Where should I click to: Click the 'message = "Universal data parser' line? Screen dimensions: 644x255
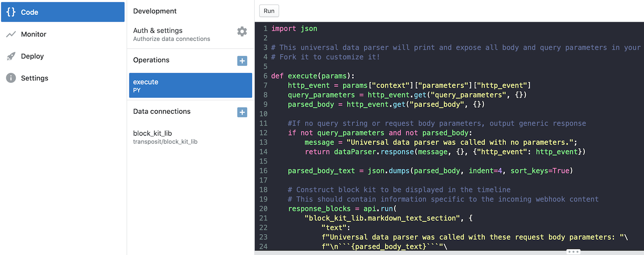coord(441,142)
